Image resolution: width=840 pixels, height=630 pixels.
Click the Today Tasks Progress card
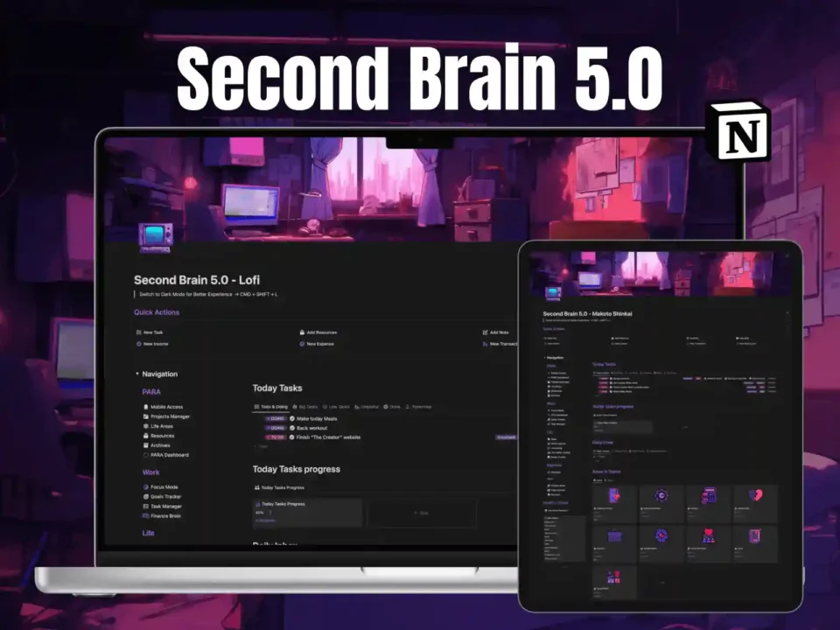[x=307, y=513]
